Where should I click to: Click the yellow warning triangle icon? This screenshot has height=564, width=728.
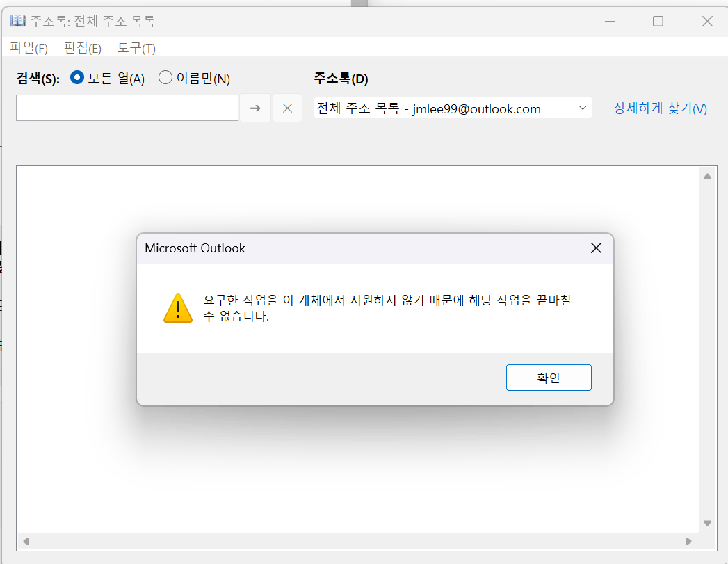pos(178,308)
